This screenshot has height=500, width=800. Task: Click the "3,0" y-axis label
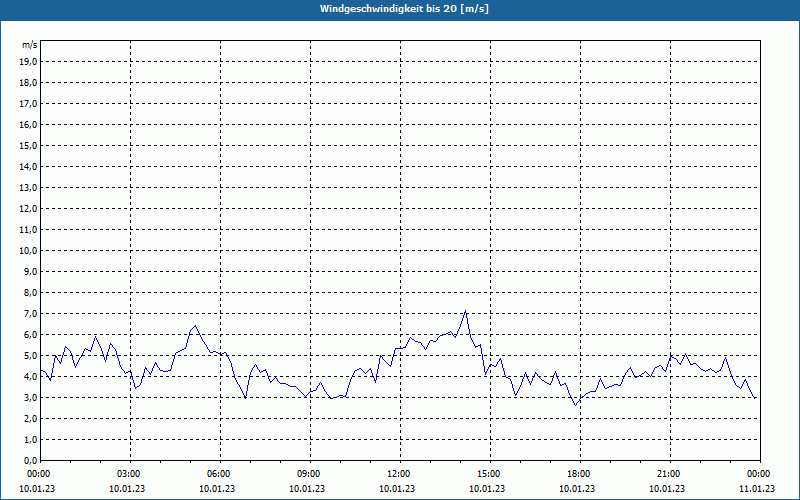[30, 397]
